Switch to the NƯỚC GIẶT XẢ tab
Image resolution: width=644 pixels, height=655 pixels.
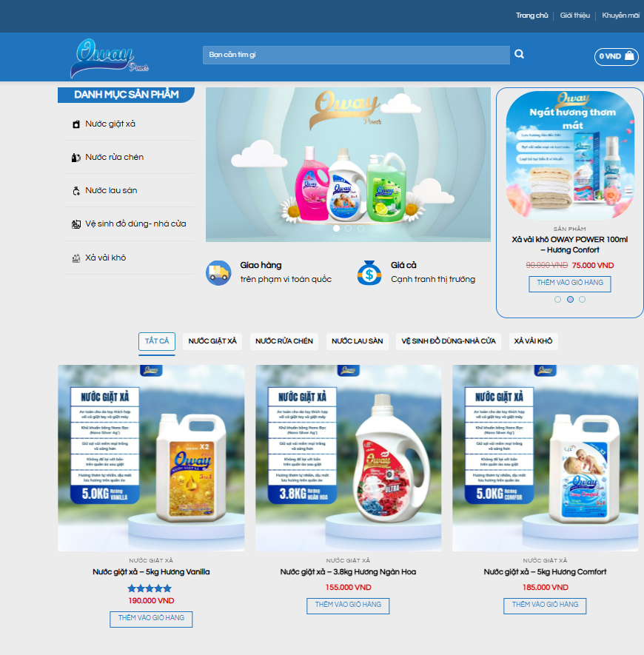tap(212, 341)
